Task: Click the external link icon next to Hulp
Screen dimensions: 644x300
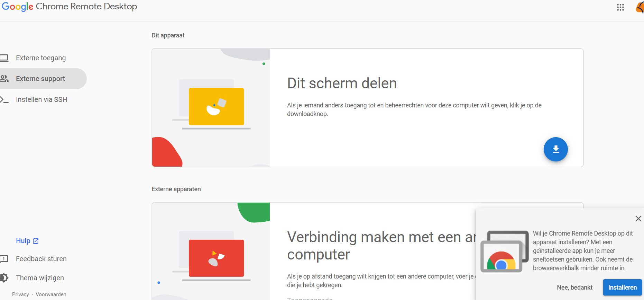Action: [x=36, y=241]
